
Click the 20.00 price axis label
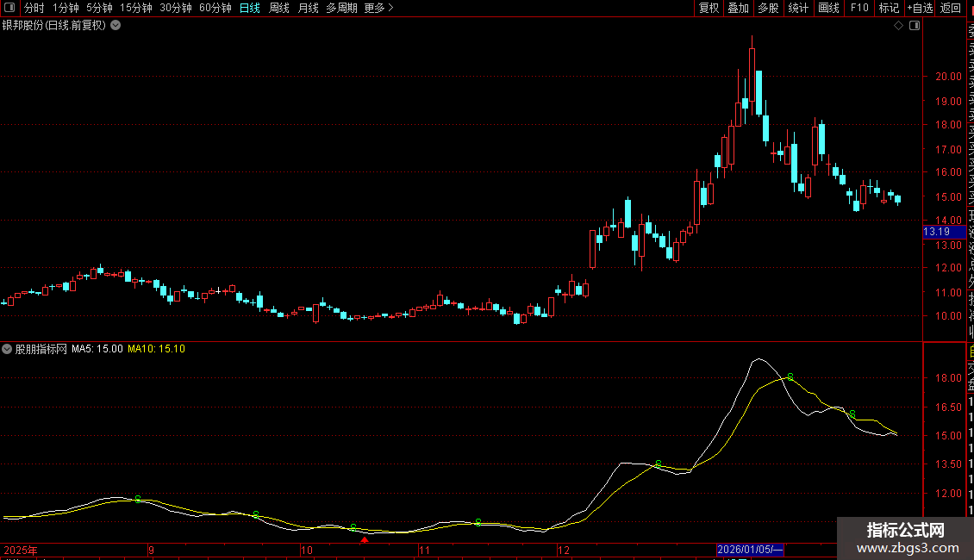pyautogui.click(x=948, y=77)
